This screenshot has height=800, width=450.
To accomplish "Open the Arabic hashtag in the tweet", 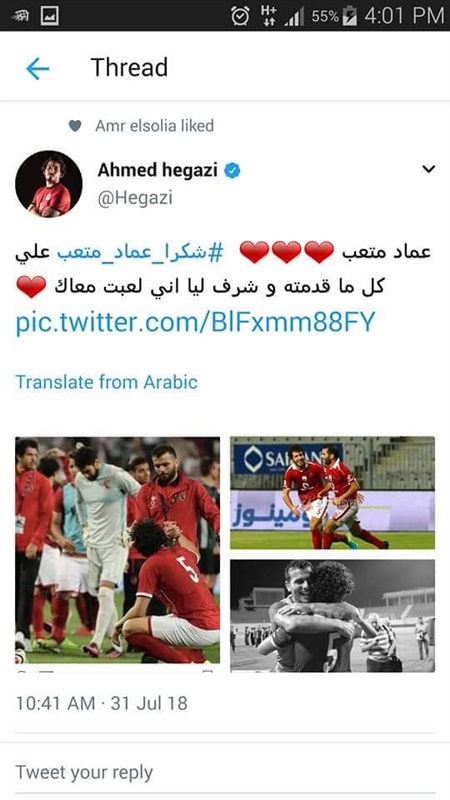I will tap(140, 253).
